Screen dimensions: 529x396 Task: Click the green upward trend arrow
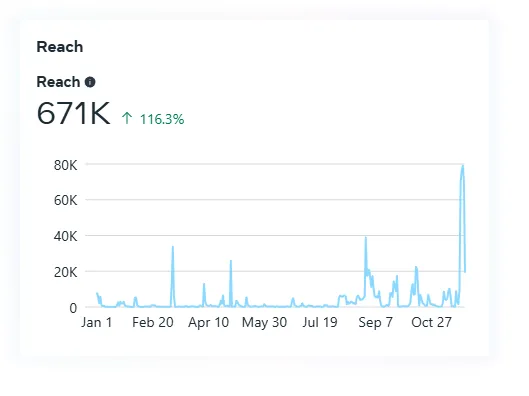tap(127, 118)
